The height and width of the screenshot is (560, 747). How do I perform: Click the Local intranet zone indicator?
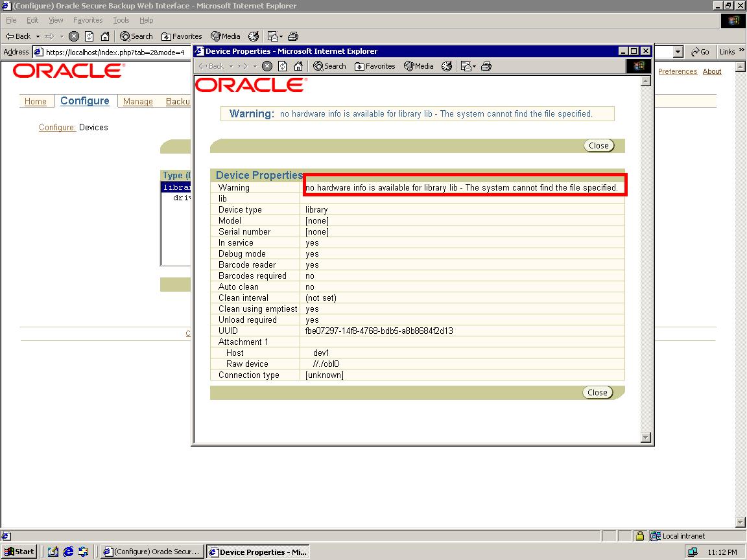pos(678,536)
